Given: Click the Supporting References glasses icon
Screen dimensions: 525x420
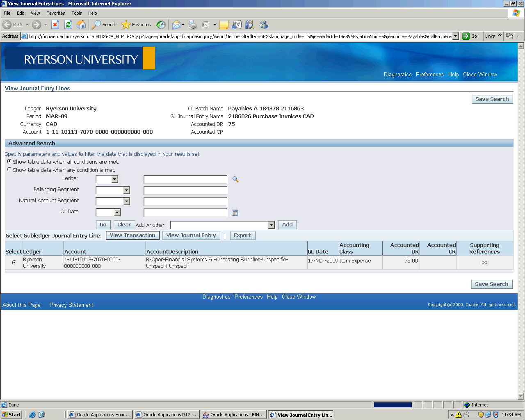Looking at the screenshot, I should pyautogui.click(x=484, y=262).
